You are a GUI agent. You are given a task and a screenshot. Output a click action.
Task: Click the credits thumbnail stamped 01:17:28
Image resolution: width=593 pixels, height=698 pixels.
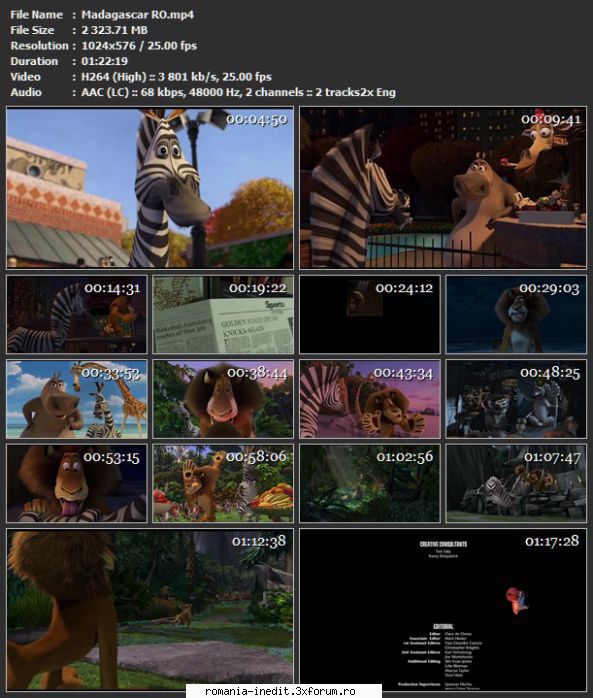coord(443,609)
